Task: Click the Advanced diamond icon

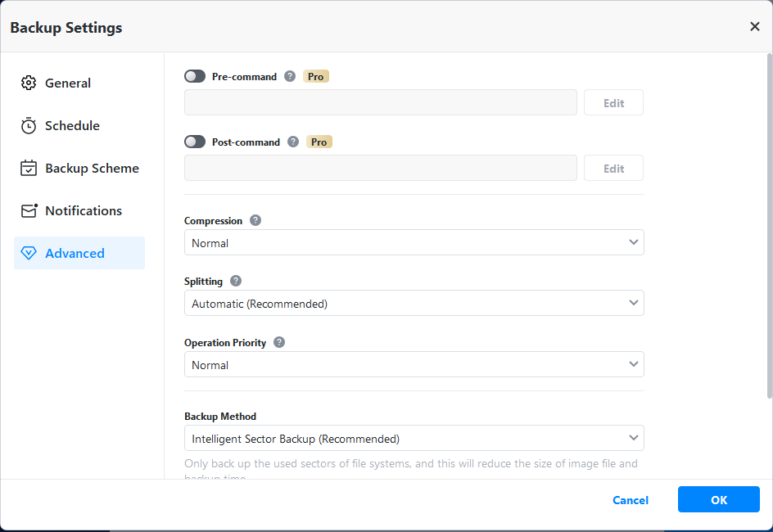Action: point(29,253)
